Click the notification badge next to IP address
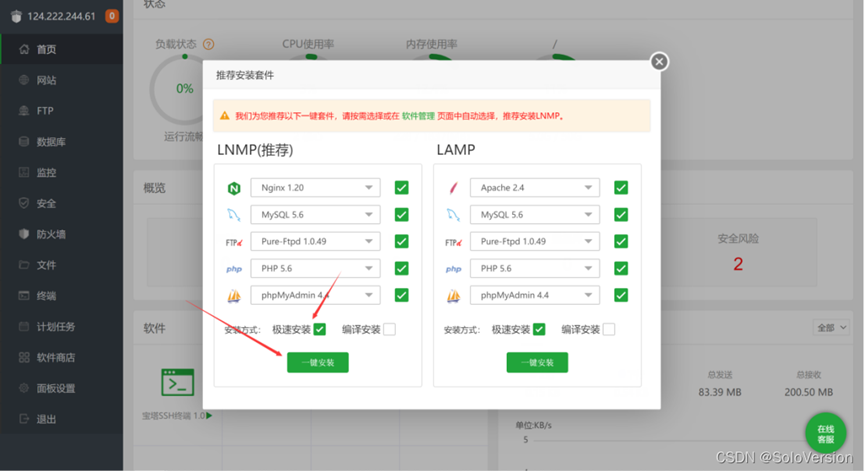This screenshot has height=471, width=865. click(x=111, y=15)
